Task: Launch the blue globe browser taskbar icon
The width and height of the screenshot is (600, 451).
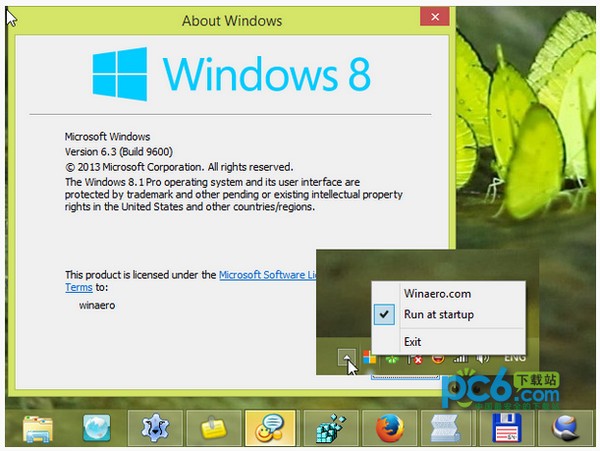Action: pyautogui.click(x=97, y=428)
